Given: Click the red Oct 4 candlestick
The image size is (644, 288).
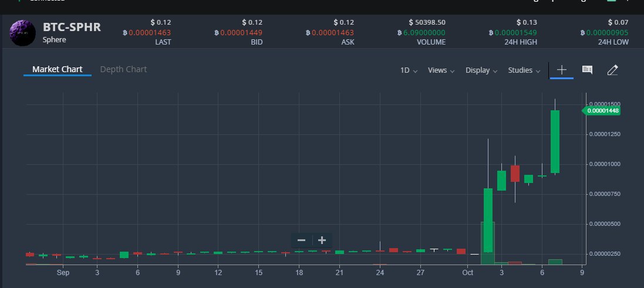Looking at the screenshot, I should tap(515, 174).
